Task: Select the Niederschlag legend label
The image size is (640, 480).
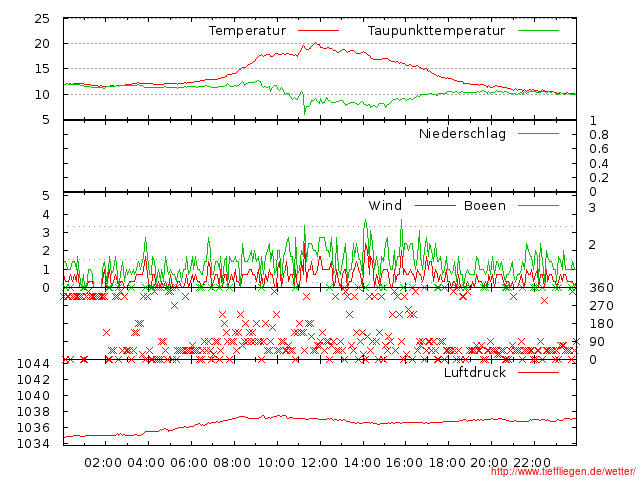Action: (462, 133)
